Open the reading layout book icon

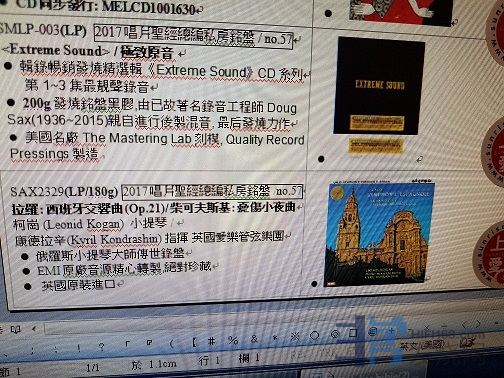tap(15, 329)
